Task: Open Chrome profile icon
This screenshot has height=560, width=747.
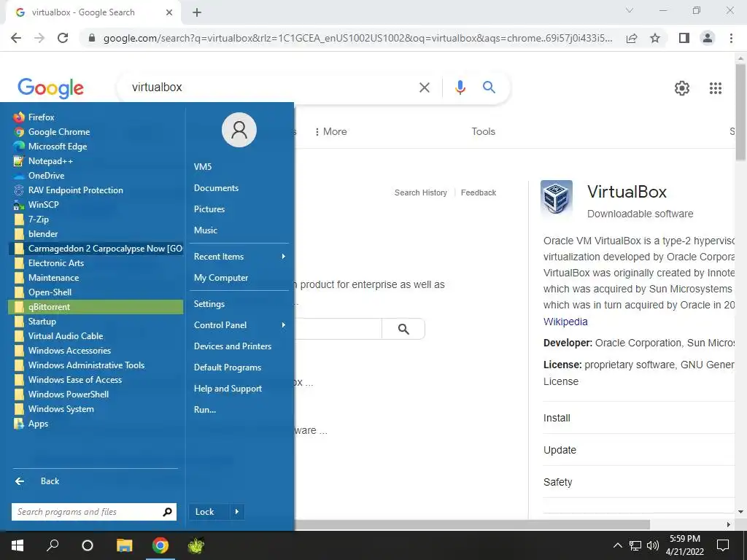Action: point(708,38)
